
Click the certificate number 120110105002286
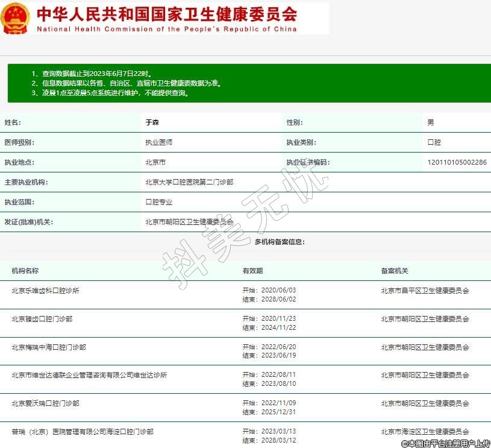pos(457,162)
